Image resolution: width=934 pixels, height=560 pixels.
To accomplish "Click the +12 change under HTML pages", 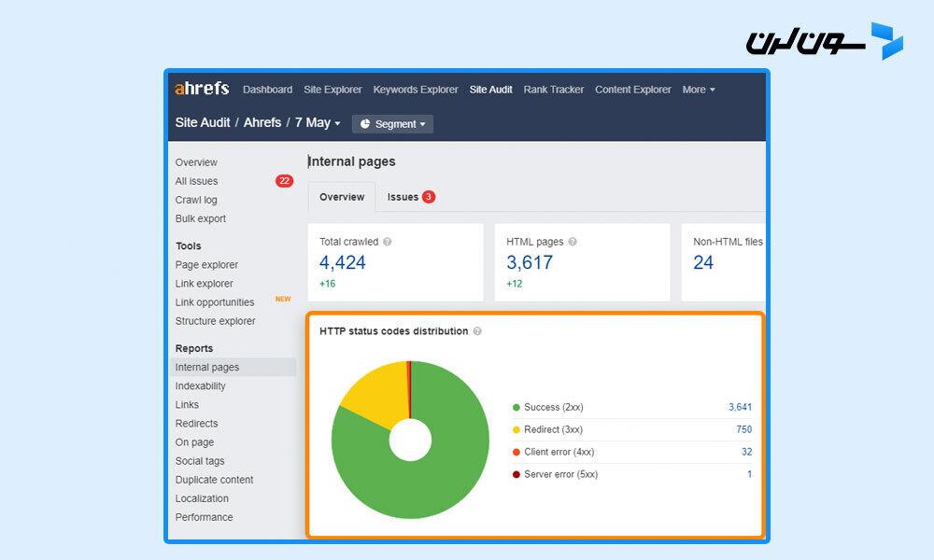I will pos(515,284).
